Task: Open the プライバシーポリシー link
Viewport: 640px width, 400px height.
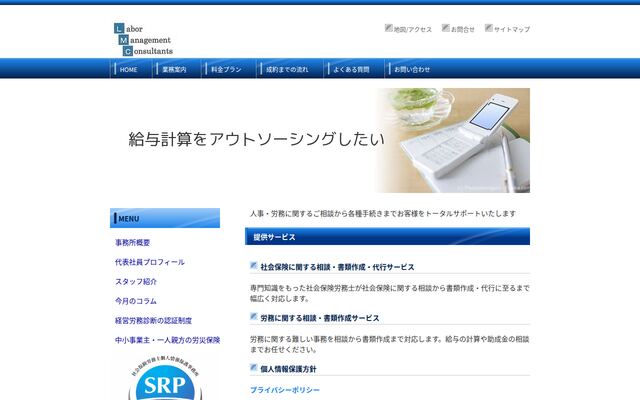Action: [x=285, y=390]
